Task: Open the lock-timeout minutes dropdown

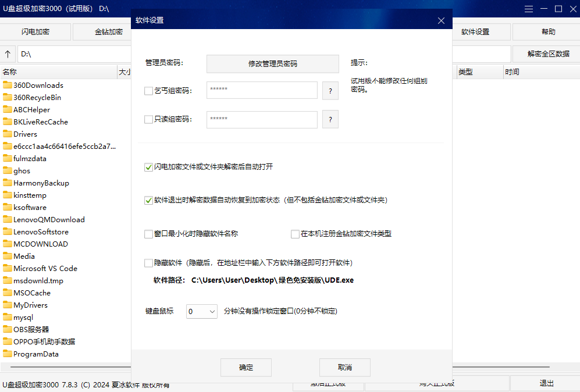Action: (202, 312)
